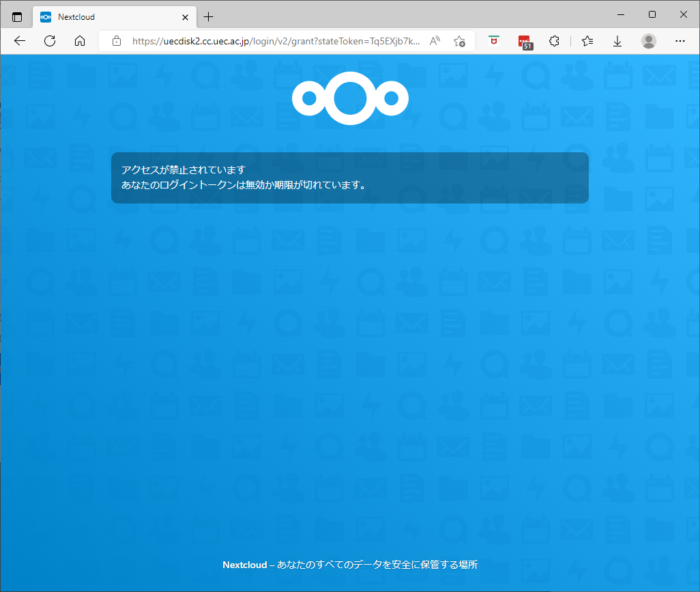The image size is (700, 592).
Task: Click the 'アクセスが禁止されています' message text
Action: pyautogui.click(x=184, y=170)
